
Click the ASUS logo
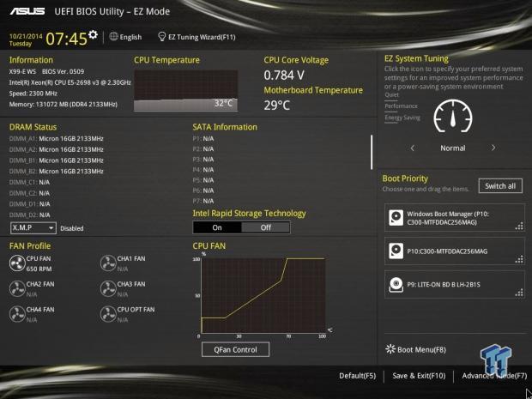[27, 11]
